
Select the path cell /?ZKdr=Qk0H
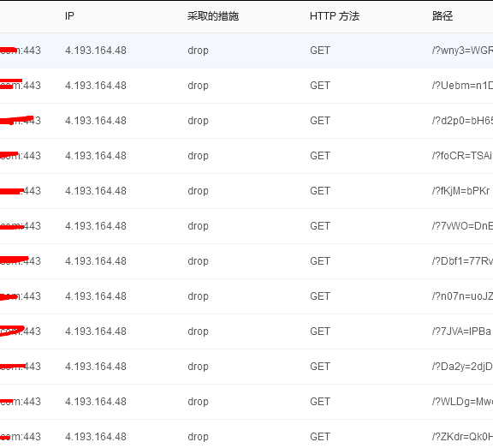pyautogui.click(x=462, y=437)
